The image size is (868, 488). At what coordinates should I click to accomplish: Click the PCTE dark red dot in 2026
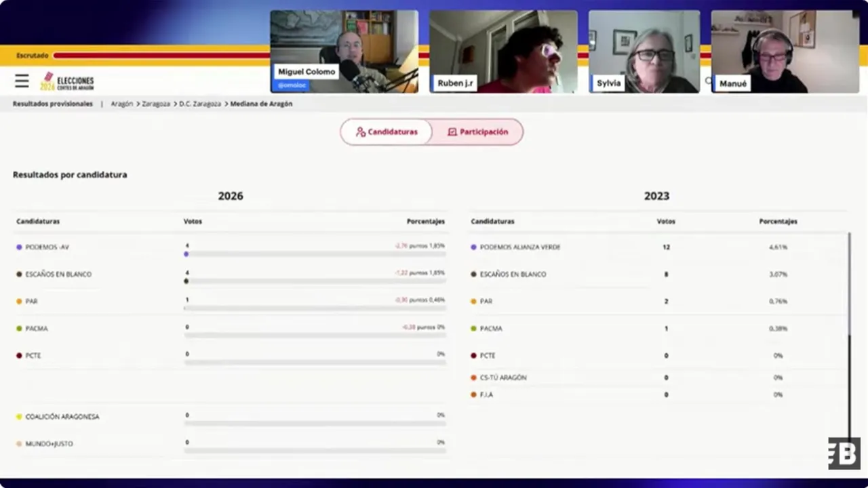click(19, 356)
